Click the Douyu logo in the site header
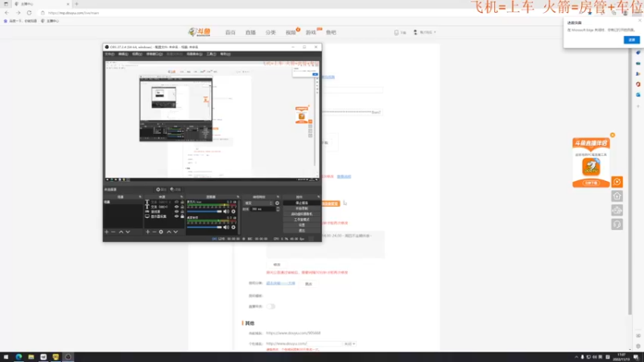This screenshot has width=644, height=362. 200,32
